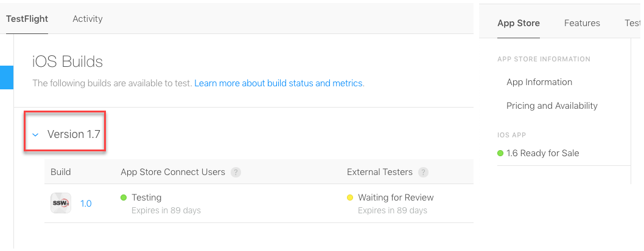Open App Information in sidebar

tap(539, 82)
